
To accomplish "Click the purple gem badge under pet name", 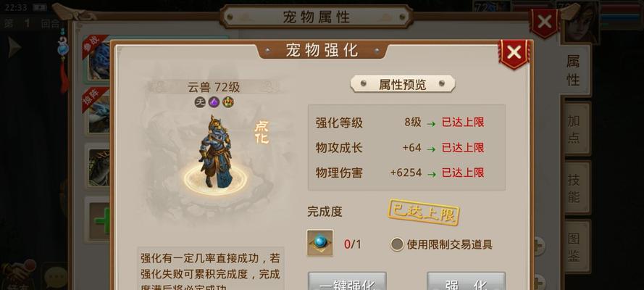I will point(214,102).
